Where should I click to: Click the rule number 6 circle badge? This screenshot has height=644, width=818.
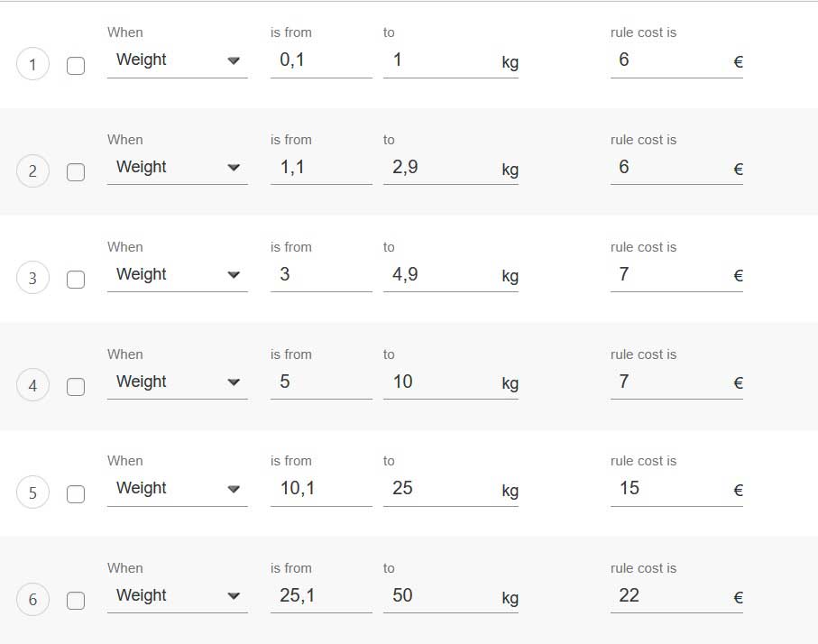click(33, 601)
